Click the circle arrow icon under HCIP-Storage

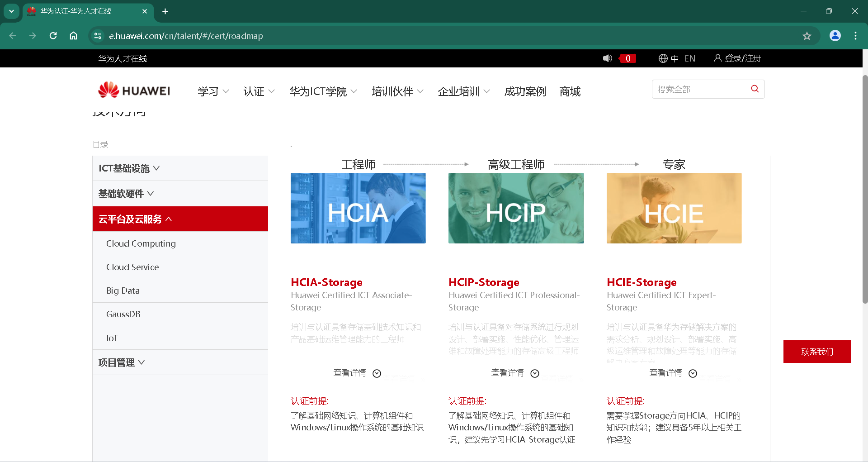[535, 373]
